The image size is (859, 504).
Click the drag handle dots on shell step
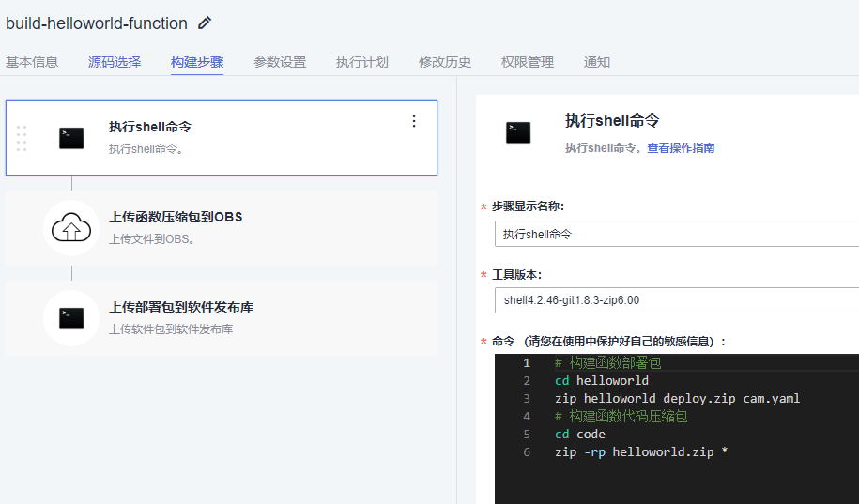pyautogui.click(x=22, y=138)
